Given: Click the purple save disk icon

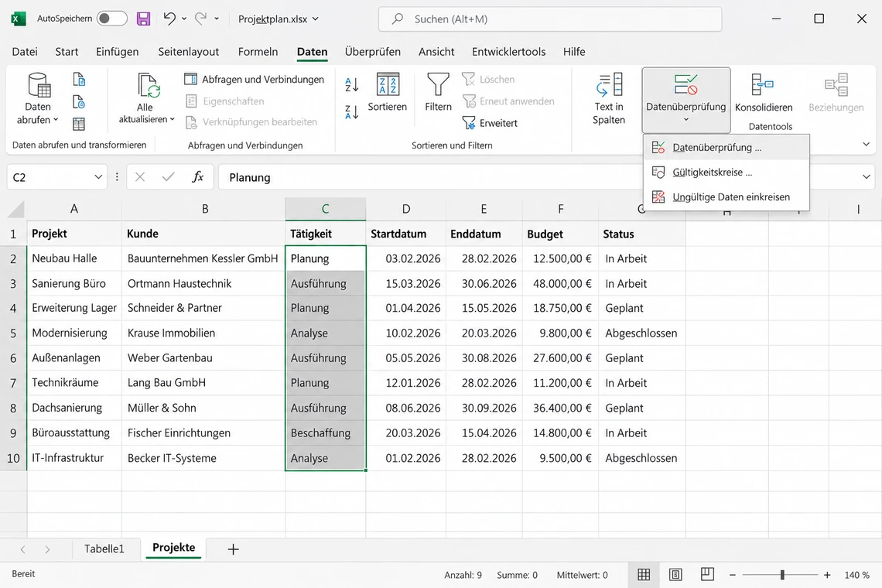Looking at the screenshot, I should (143, 19).
